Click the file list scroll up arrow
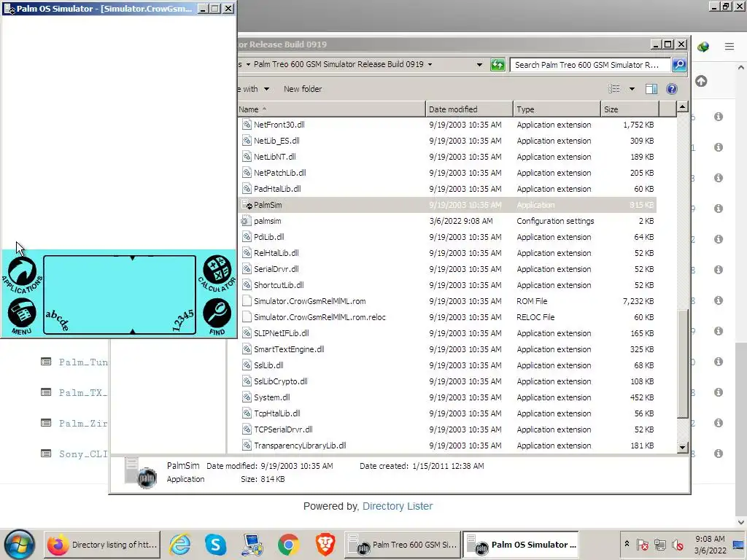This screenshot has width=747, height=560. pyautogui.click(x=682, y=106)
